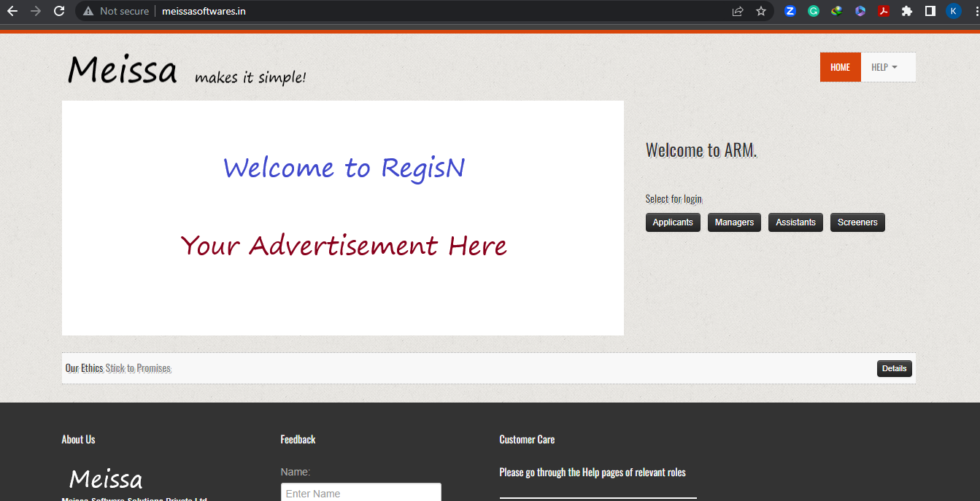Select Managers login button

734,222
